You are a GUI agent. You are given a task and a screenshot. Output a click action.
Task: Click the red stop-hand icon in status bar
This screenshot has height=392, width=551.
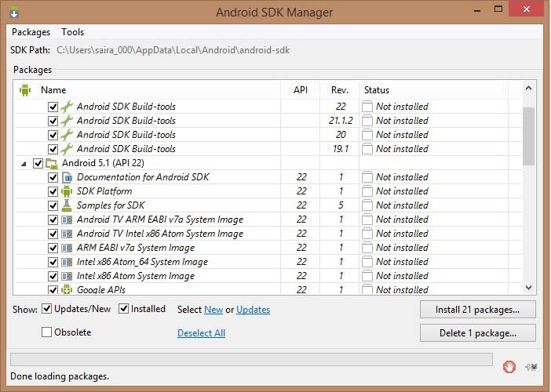(509, 365)
